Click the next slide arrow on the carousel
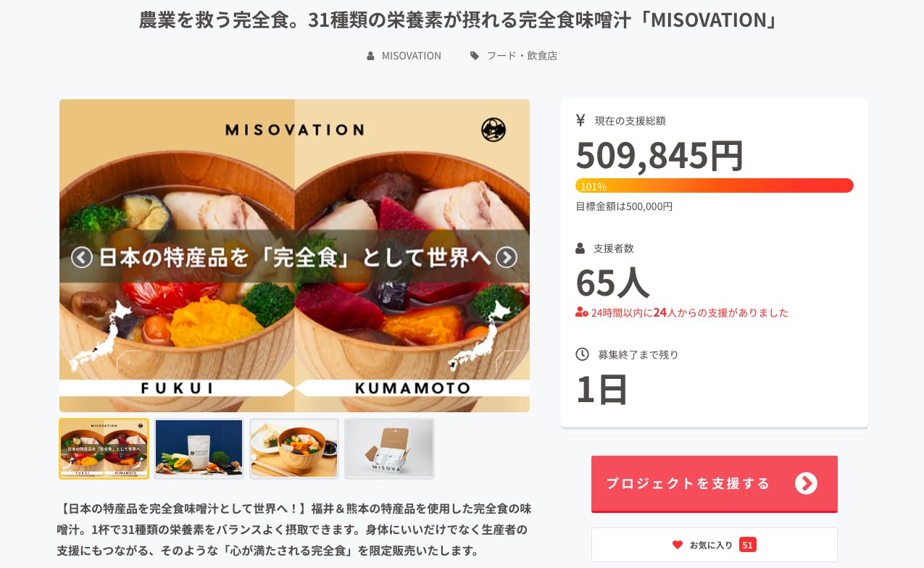Viewport: 924px width, 568px height. [507, 257]
